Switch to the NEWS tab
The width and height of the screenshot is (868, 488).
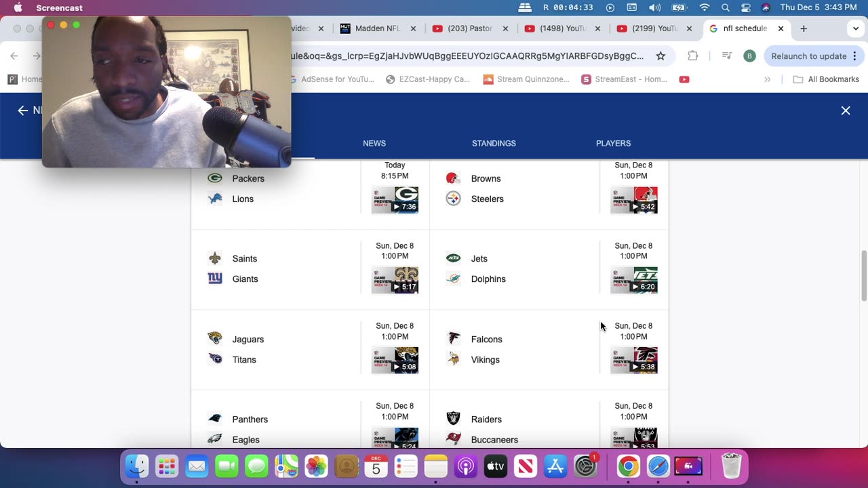(374, 143)
